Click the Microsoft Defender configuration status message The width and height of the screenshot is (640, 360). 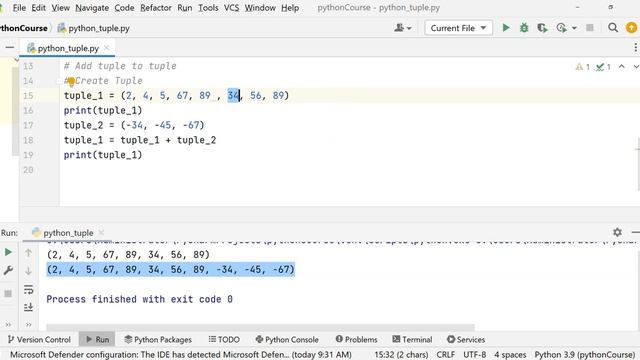[x=180, y=354]
